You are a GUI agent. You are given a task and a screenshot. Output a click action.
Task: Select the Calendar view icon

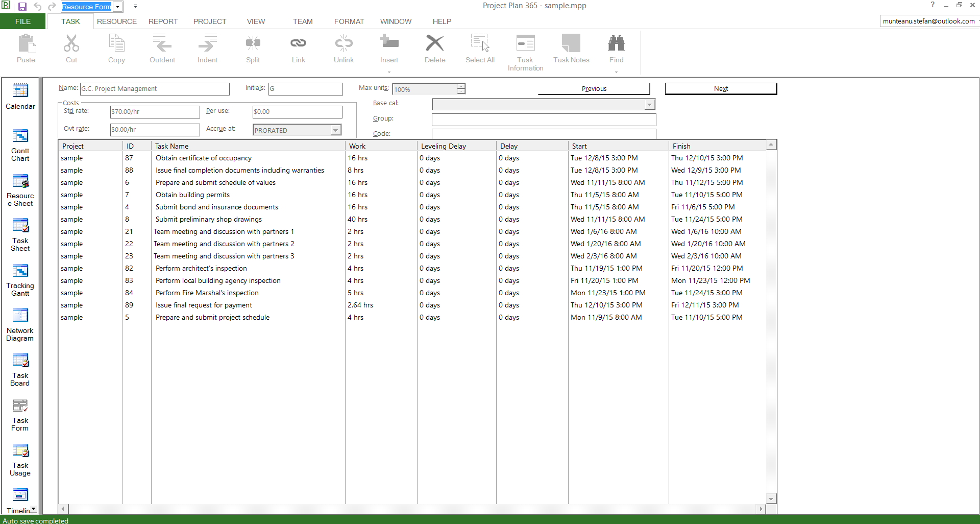tap(20, 94)
